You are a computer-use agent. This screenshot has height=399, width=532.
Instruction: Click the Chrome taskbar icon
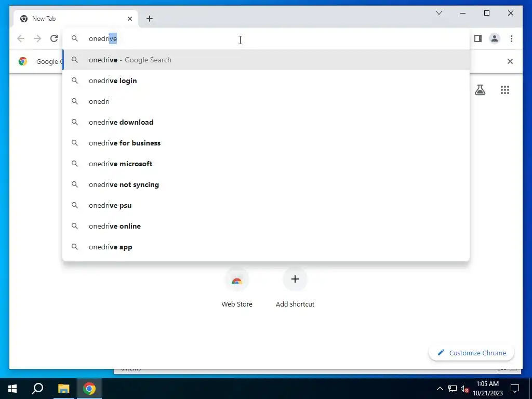coord(89,389)
